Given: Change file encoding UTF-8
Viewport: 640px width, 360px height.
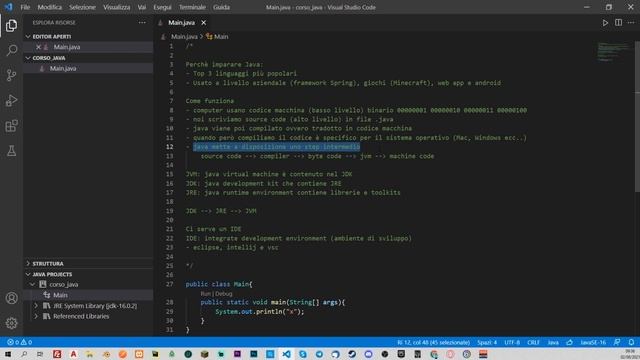Looking at the screenshot, I should click(512, 342).
